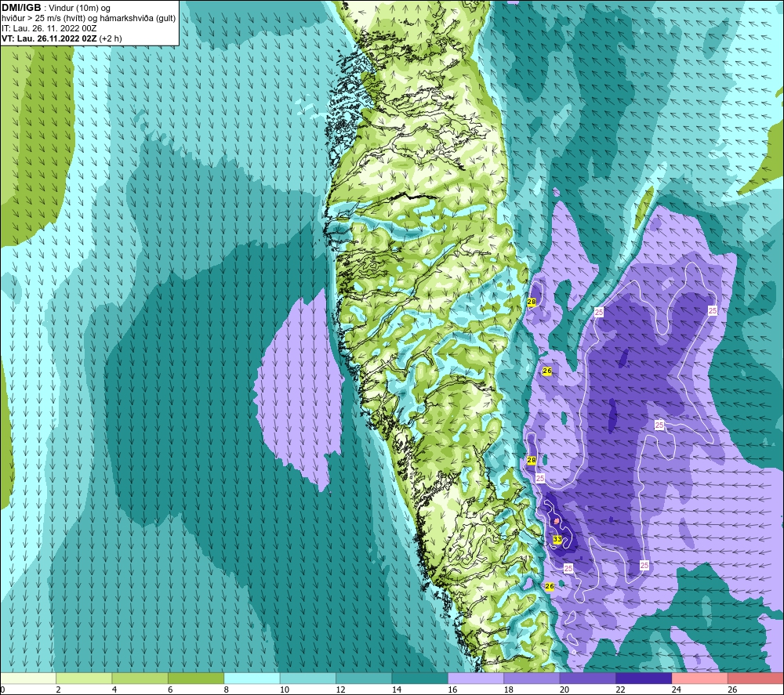Pick the 10–12 m/s turquoise legend swatch
This screenshot has height=695, width=784.
click(x=308, y=679)
